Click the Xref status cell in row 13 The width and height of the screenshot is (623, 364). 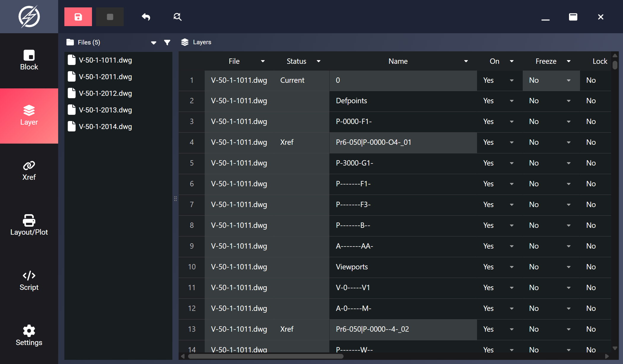302,330
